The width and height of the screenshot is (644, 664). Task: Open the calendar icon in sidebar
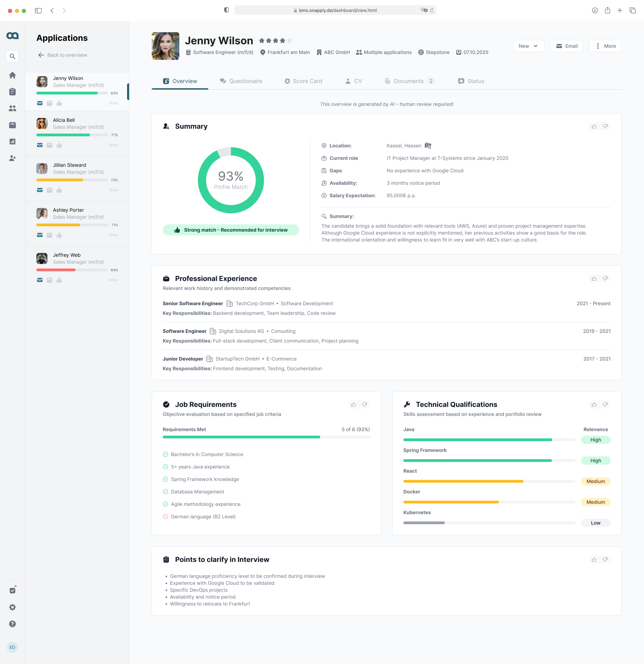pyautogui.click(x=12, y=125)
